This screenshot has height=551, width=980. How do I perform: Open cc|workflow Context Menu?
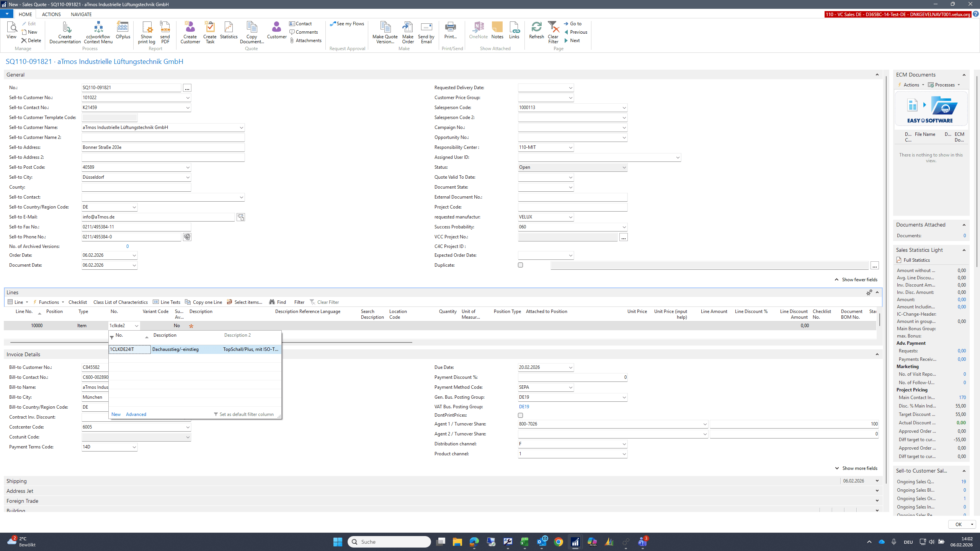98,33
